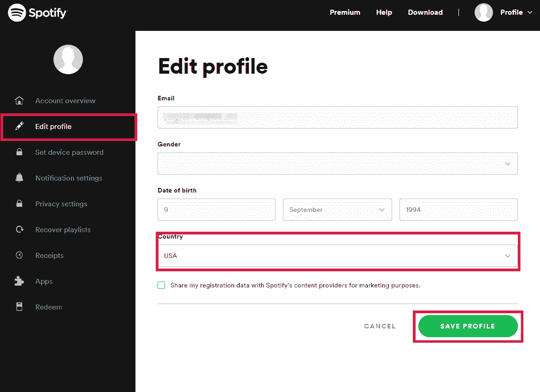Open the Redeem gift icon
The image size is (540, 392).
(x=18, y=307)
